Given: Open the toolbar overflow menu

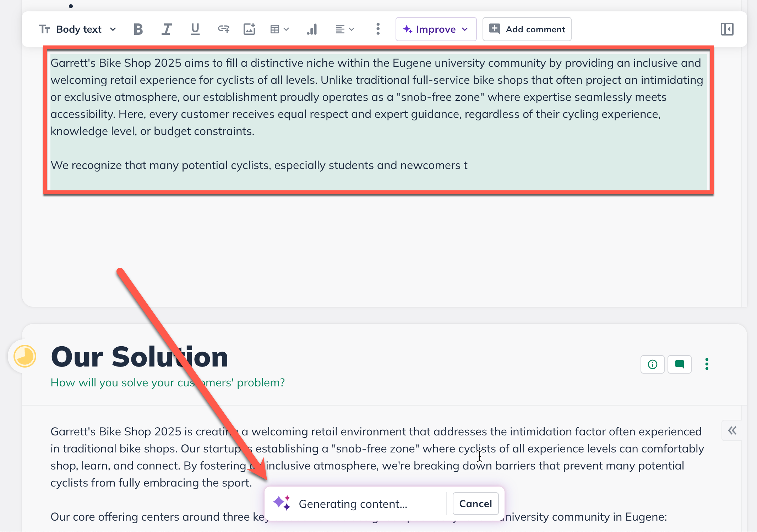Looking at the screenshot, I should [377, 29].
